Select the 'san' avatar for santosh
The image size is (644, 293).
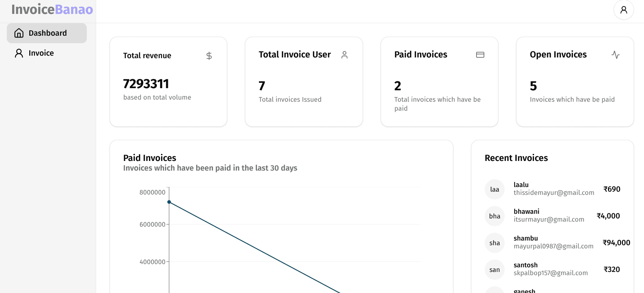pyautogui.click(x=494, y=269)
